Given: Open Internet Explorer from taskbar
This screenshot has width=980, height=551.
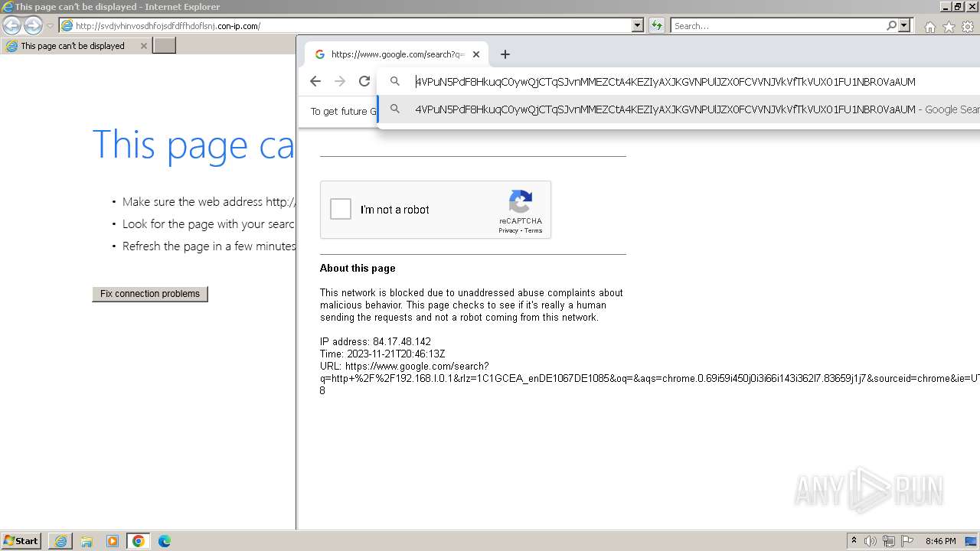Looking at the screenshot, I should coord(60,541).
